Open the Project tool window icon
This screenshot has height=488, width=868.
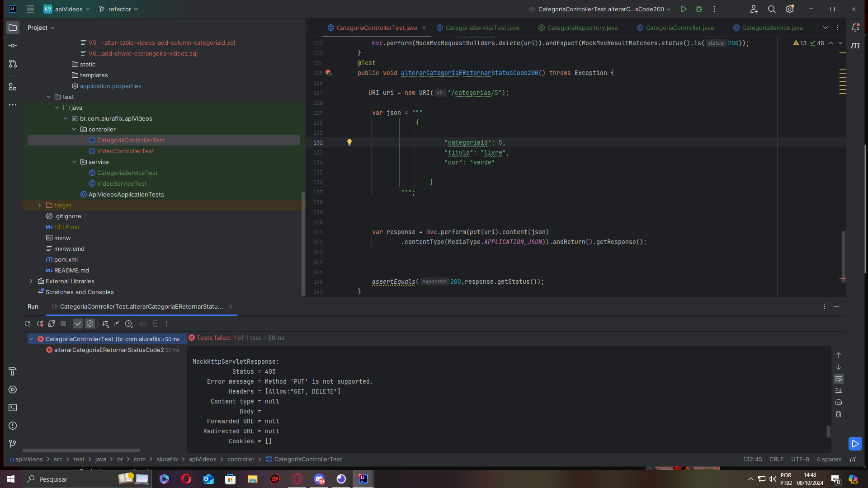coord(13,28)
